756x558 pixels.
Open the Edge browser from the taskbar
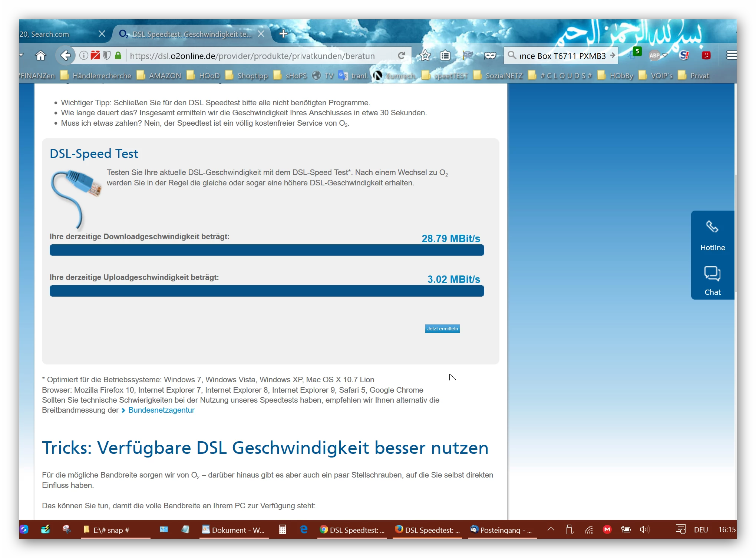[x=304, y=529]
